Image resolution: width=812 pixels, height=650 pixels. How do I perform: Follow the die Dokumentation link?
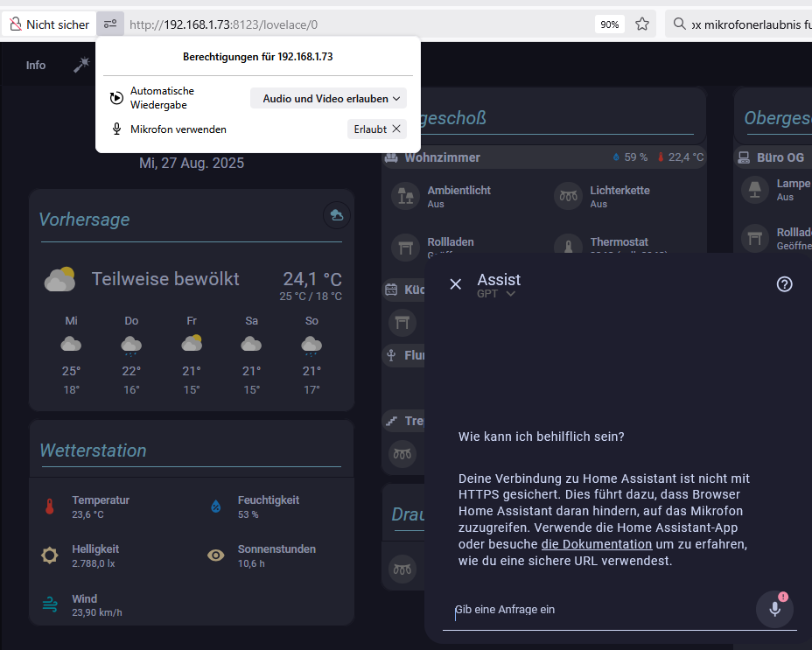pyautogui.click(x=597, y=544)
